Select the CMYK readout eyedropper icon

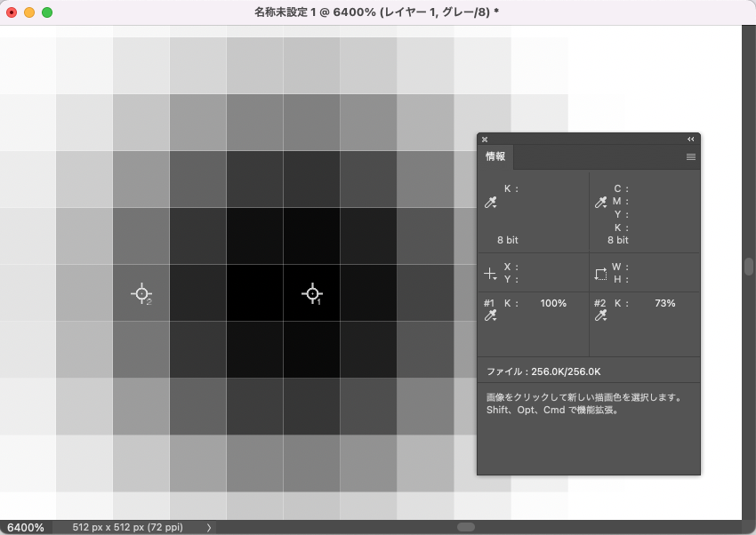pos(601,203)
